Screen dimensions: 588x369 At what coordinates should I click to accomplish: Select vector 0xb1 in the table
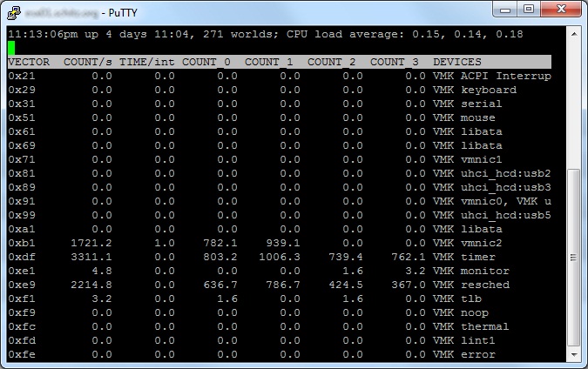[x=22, y=243]
